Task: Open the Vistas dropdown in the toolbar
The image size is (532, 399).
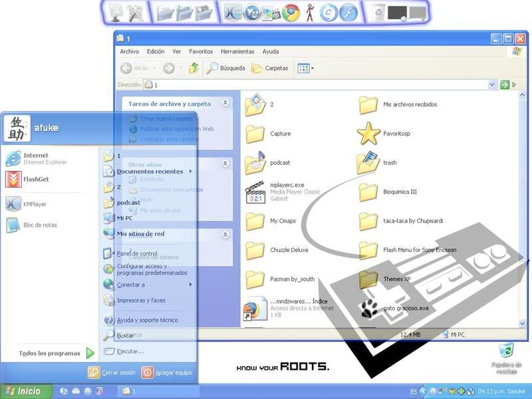Action: coord(305,68)
